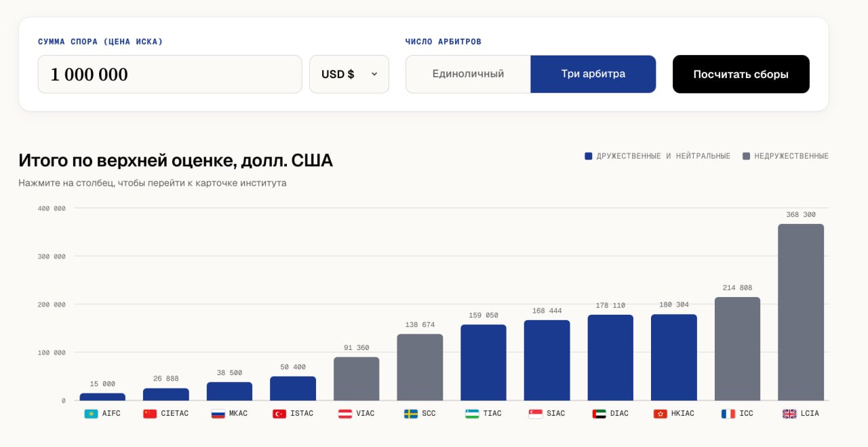The height and width of the screenshot is (447, 868).
Task: Click the CIETAC axis label text
Action: tap(175, 413)
